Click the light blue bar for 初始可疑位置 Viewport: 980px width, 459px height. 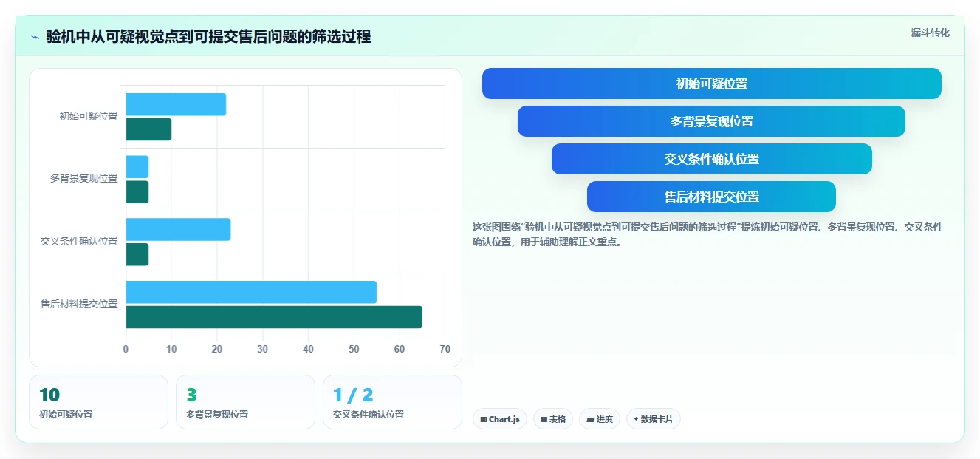[176, 104]
